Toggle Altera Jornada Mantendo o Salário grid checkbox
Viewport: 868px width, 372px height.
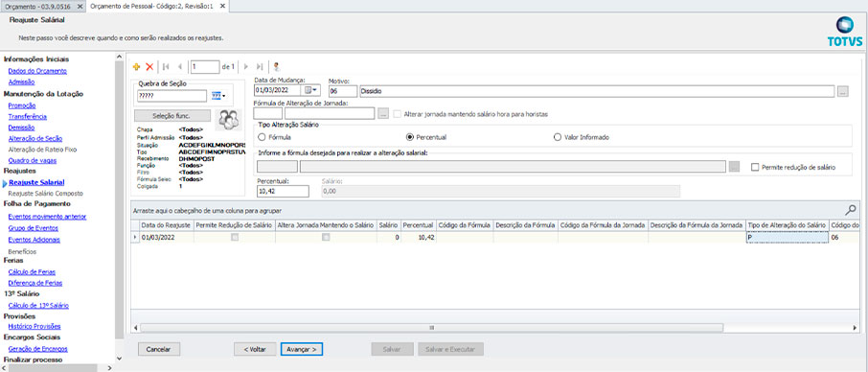(x=326, y=237)
